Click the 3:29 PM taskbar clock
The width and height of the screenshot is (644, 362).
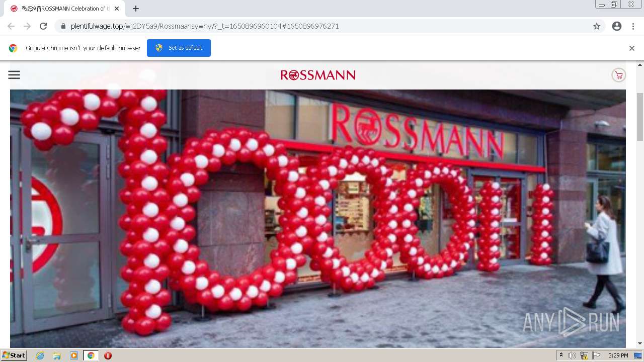click(618, 355)
